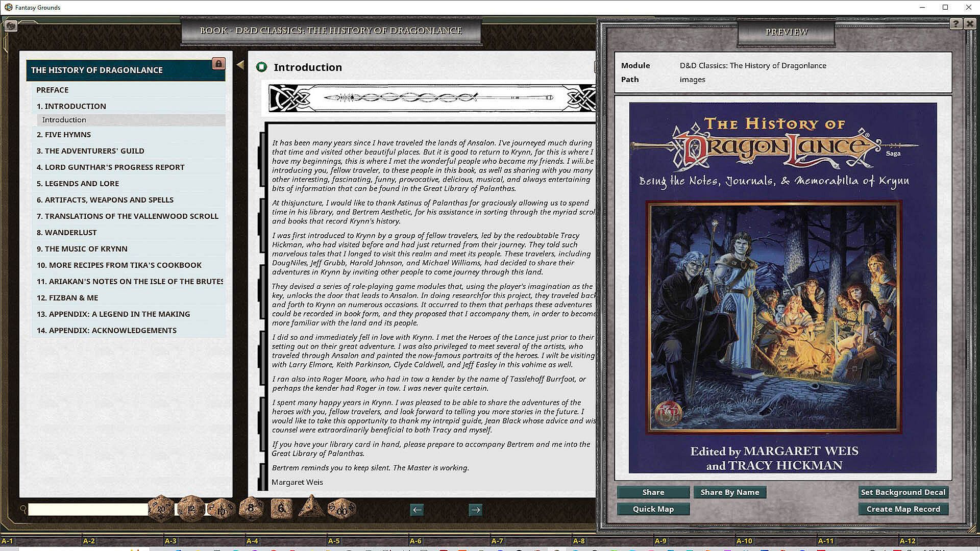The image size is (980, 551).
Task: Click the Share button
Action: click(653, 492)
